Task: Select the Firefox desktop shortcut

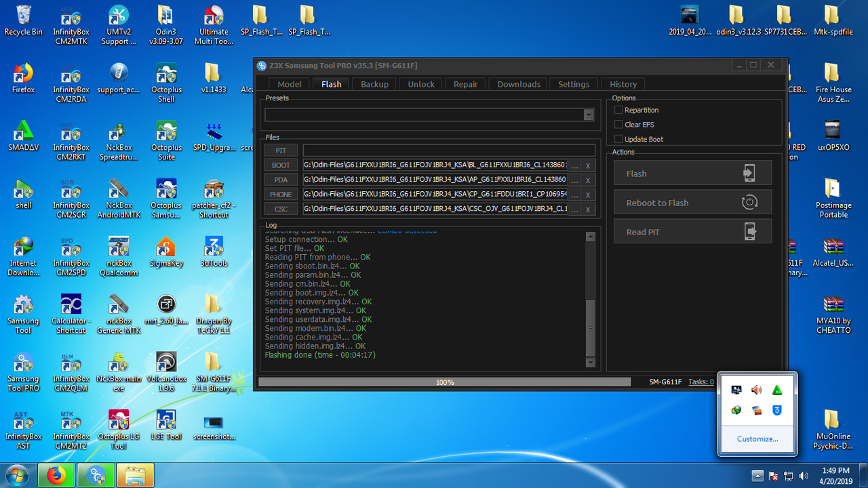Action: 23,79
